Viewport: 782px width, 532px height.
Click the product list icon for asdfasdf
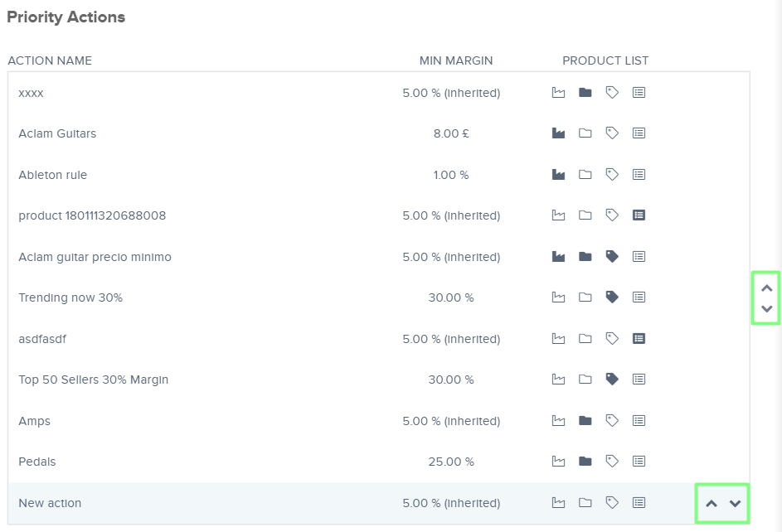pos(639,338)
